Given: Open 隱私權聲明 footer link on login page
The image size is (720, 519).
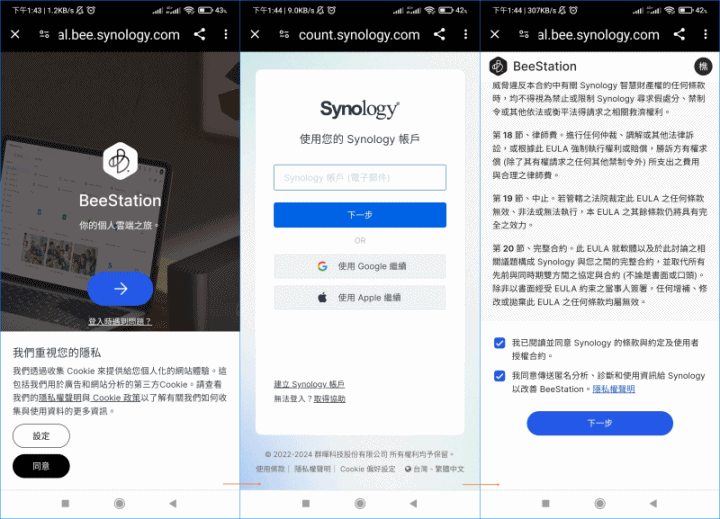Looking at the screenshot, I should point(312,469).
